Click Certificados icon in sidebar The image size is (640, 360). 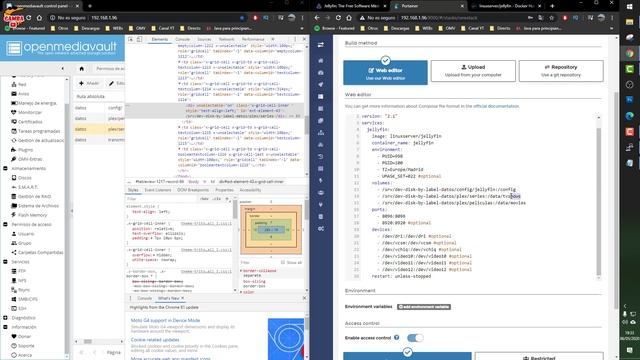click(14, 122)
